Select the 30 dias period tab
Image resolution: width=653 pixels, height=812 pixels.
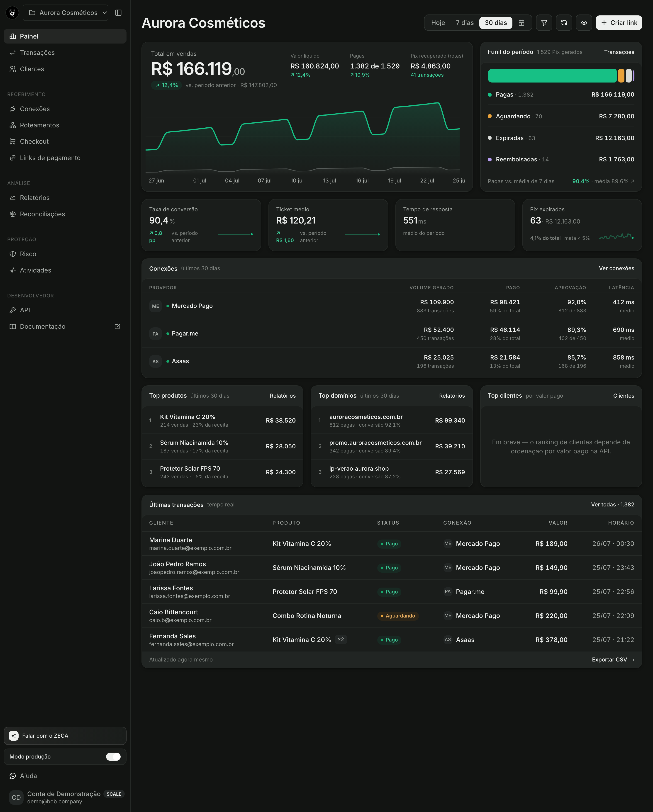pyautogui.click(x=496, y=23)
